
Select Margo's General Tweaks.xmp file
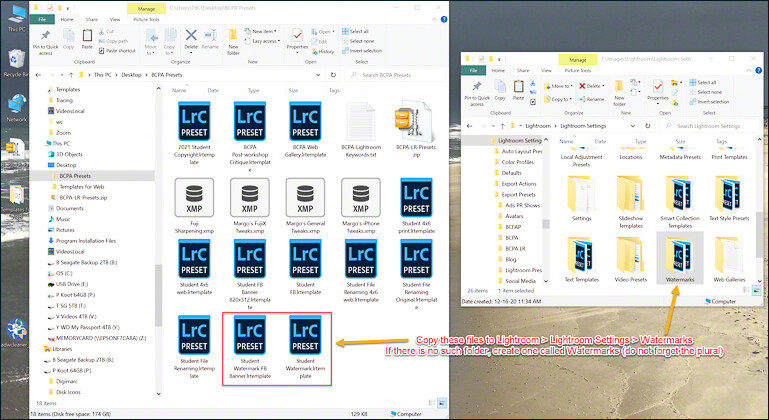point(305,206)
